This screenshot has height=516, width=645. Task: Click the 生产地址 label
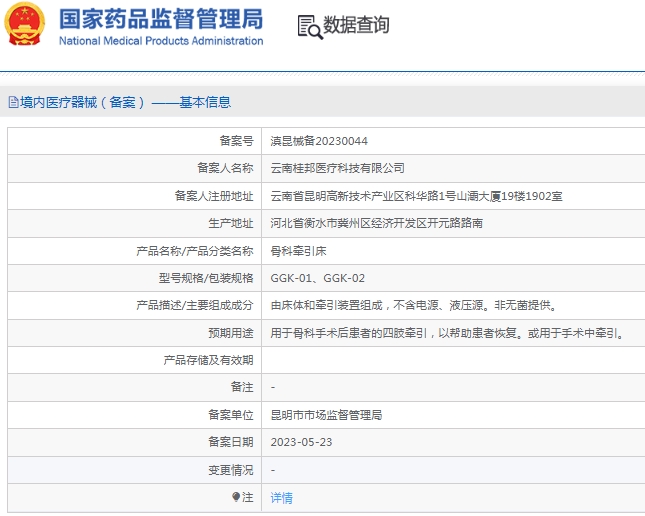(231, 223)
